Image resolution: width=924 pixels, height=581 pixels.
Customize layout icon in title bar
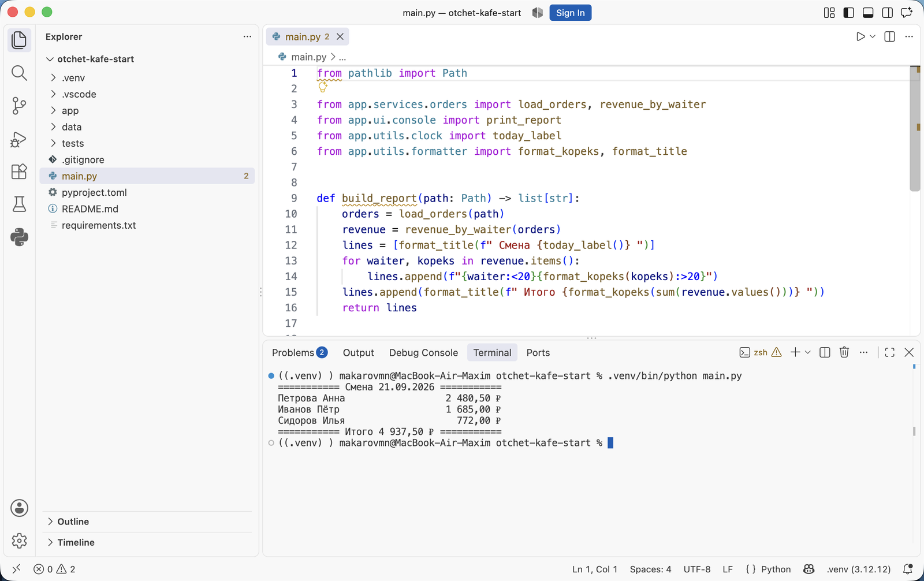pos(829,13)
